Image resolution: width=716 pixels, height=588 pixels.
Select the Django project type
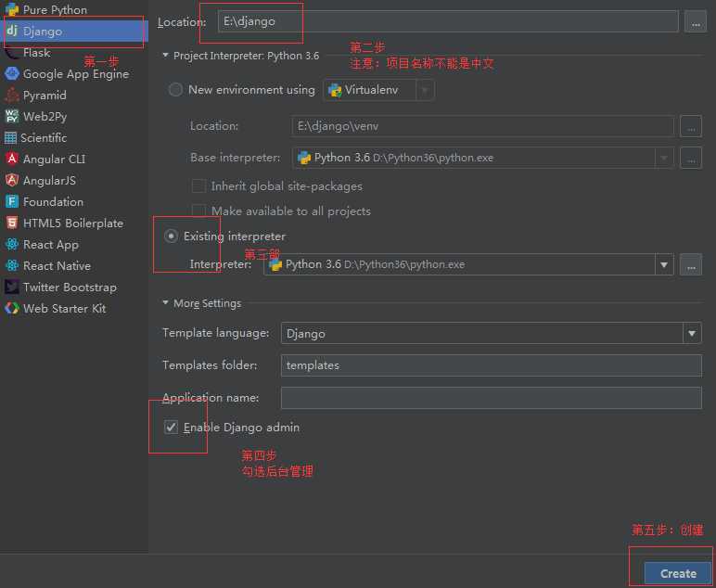[x=74, y=31]
